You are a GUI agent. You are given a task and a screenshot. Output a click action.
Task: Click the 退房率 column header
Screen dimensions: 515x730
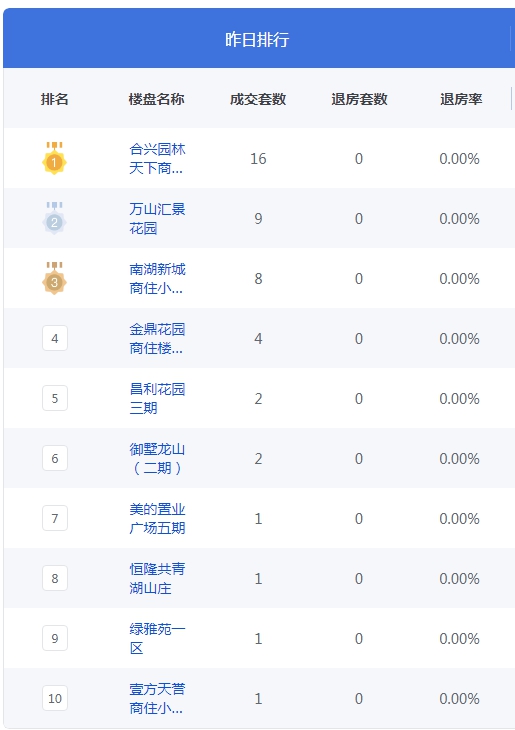pos(461,99)
